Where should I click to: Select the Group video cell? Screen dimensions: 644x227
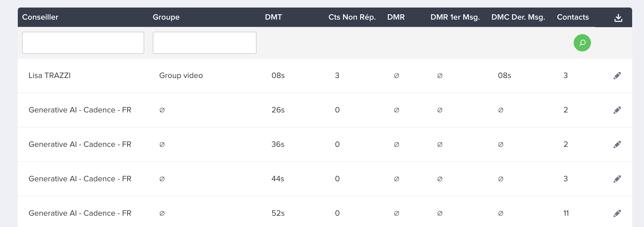click(x=181, y=76)
